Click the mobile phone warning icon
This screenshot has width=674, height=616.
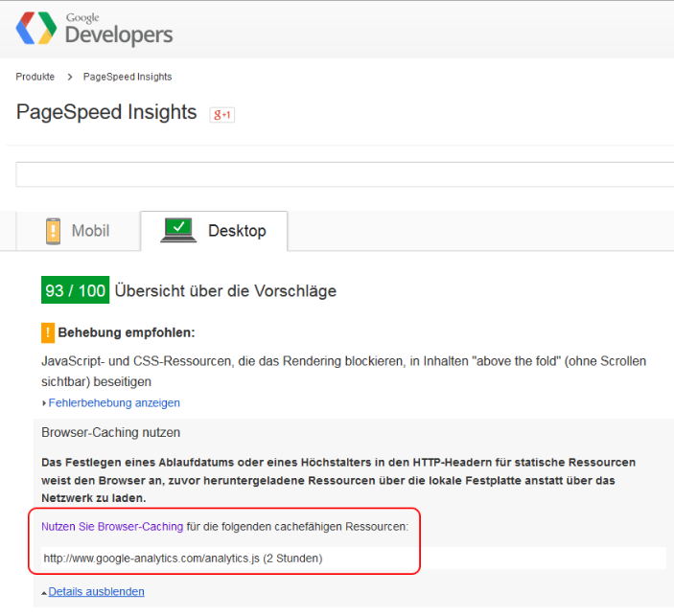[x=53, y=231]
